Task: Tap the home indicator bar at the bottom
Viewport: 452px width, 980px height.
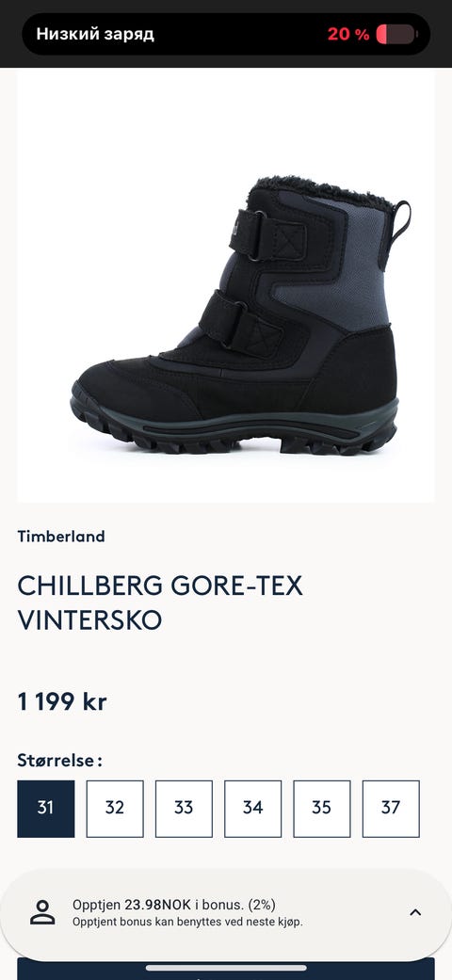Action: pos(226,968)
